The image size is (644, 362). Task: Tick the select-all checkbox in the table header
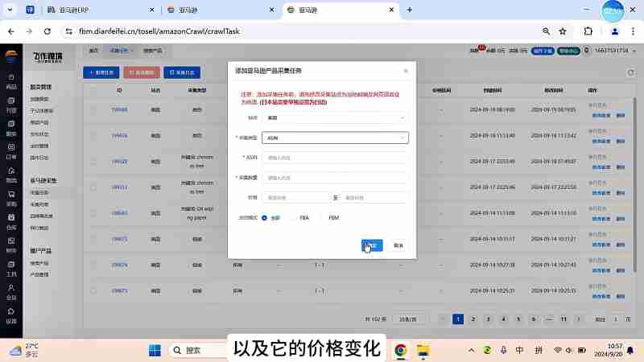coord(93,90)
